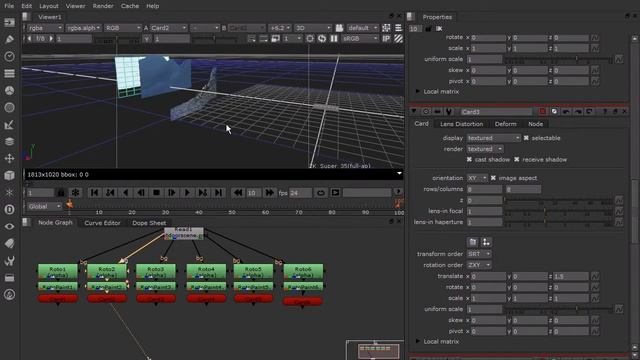
Task: Open the Image nodes icon at toolbar top
Action: 9,22
